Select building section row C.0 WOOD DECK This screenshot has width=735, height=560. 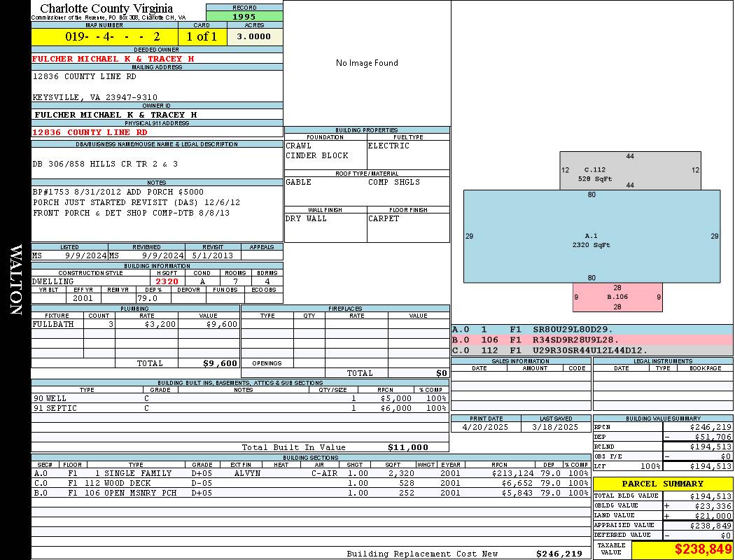click(x=311, y=483)
